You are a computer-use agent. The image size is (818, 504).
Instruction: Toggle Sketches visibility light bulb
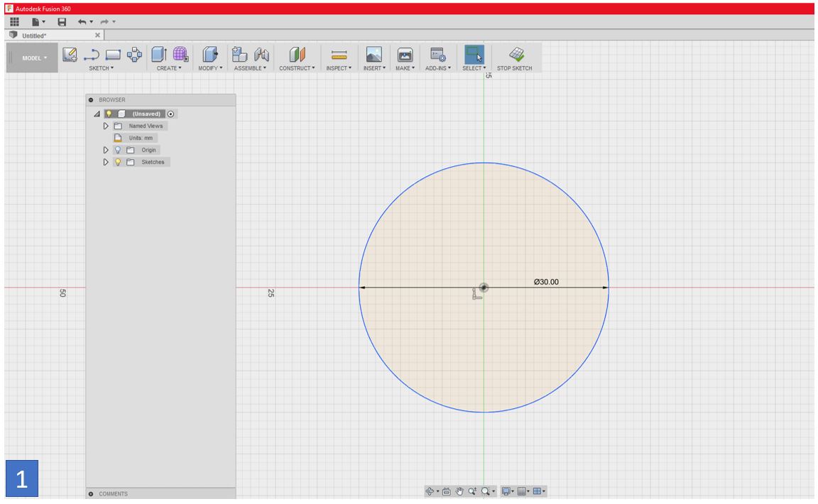point(118,162)
